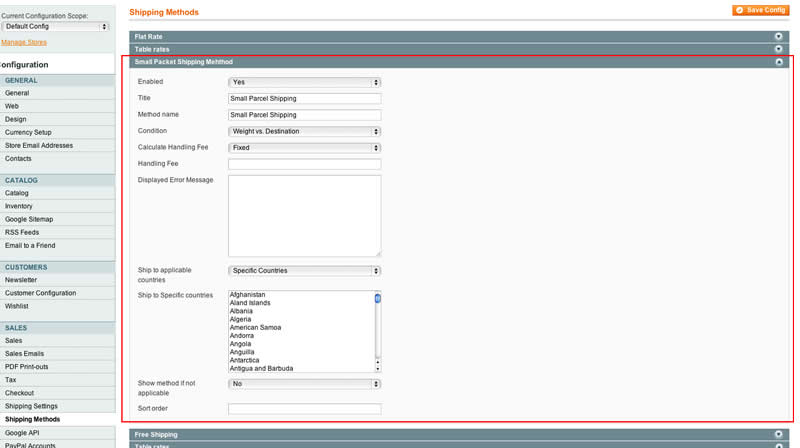This screenshot has width=800, height=448.
Task: Open the Current Configuration Scope dropdown
Action: [x=55, y=27]
